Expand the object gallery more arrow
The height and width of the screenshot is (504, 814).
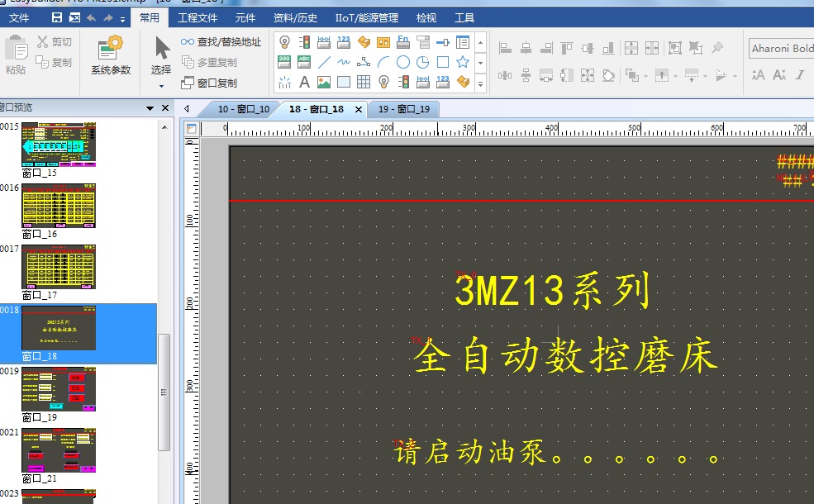point(480,82)
